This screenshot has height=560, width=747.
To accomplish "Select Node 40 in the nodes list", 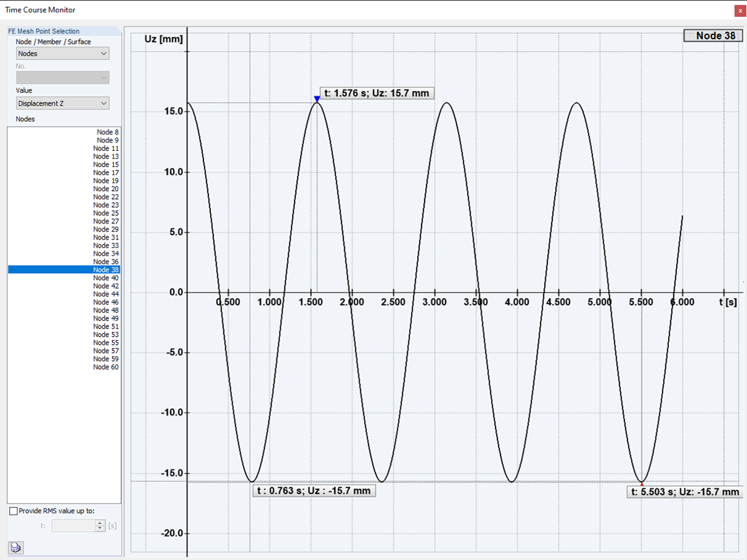I will [63, 278].
